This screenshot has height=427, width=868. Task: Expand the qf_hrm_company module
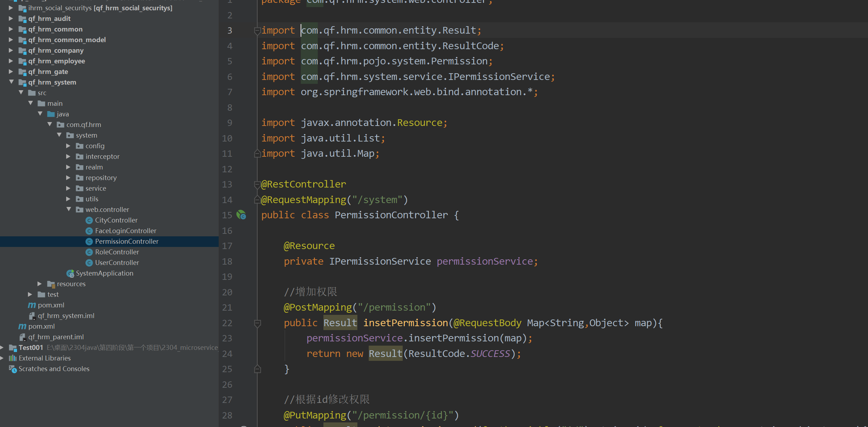11,50
